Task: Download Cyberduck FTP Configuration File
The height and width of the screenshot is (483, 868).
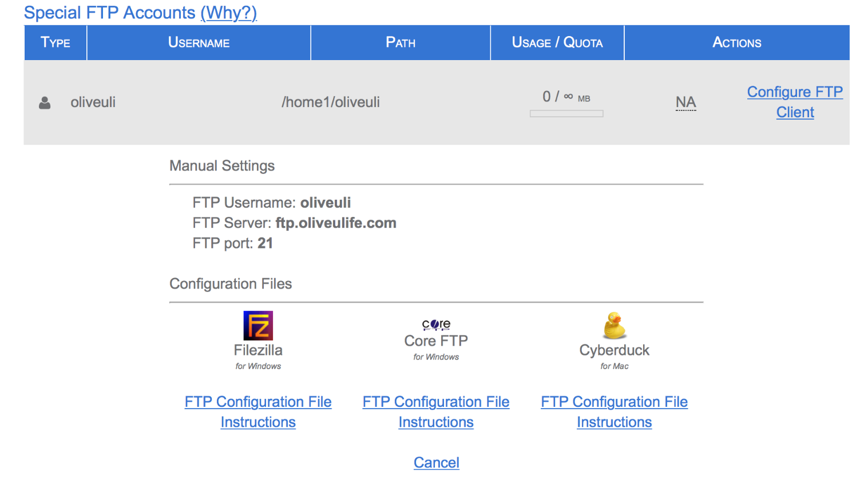Action: 614,402
